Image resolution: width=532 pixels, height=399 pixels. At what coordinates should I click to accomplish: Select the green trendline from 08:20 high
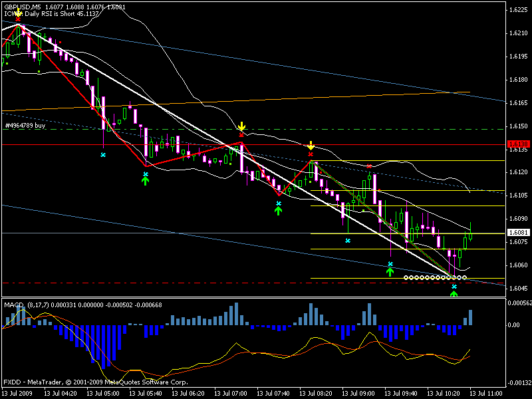(x=384, y=220)
